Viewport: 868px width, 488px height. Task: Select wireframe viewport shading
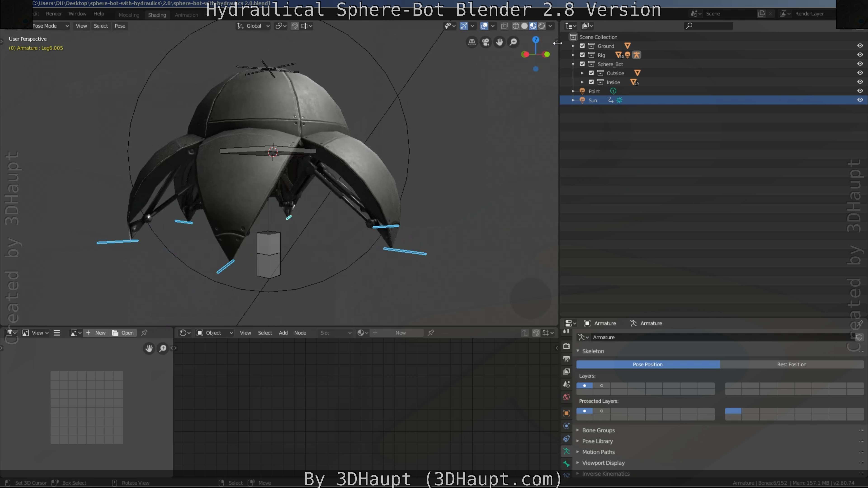516,26
